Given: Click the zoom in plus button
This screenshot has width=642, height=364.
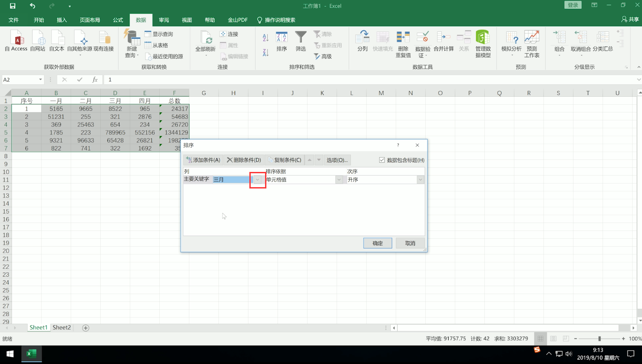Looking at the screenshot, I should click(x=623, y=339).
